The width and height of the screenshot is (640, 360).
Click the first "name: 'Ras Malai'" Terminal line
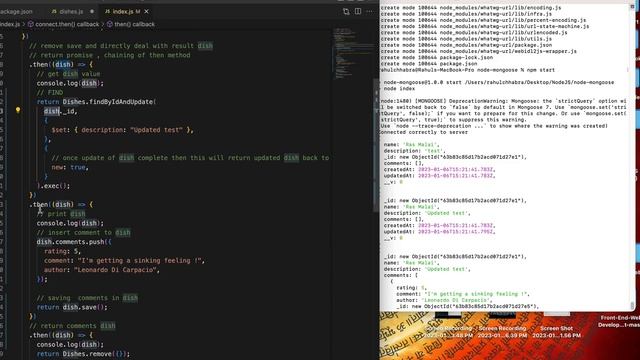click(411, 144)
